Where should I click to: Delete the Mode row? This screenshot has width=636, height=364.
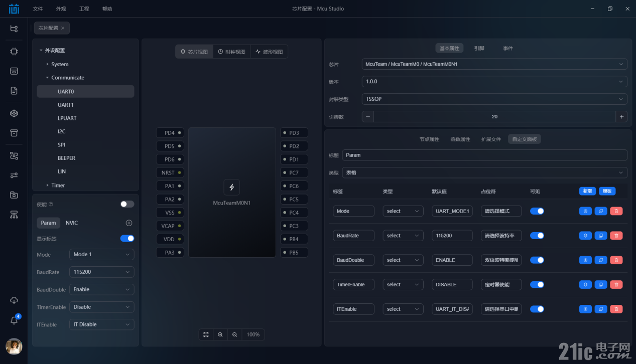(x=616, y=211)
